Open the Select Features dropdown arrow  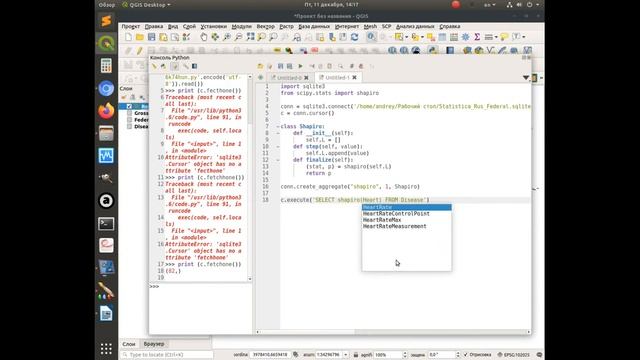(407, 37)
